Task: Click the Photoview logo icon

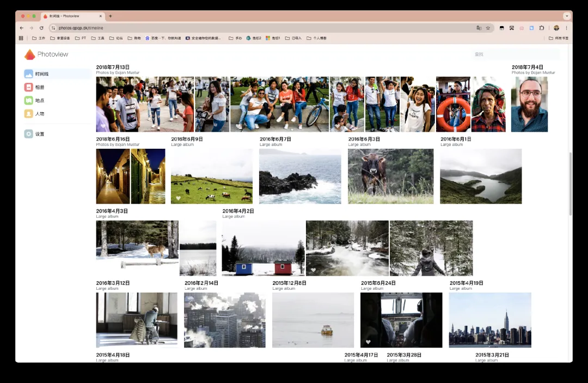Action: click(x=30, y=54)
